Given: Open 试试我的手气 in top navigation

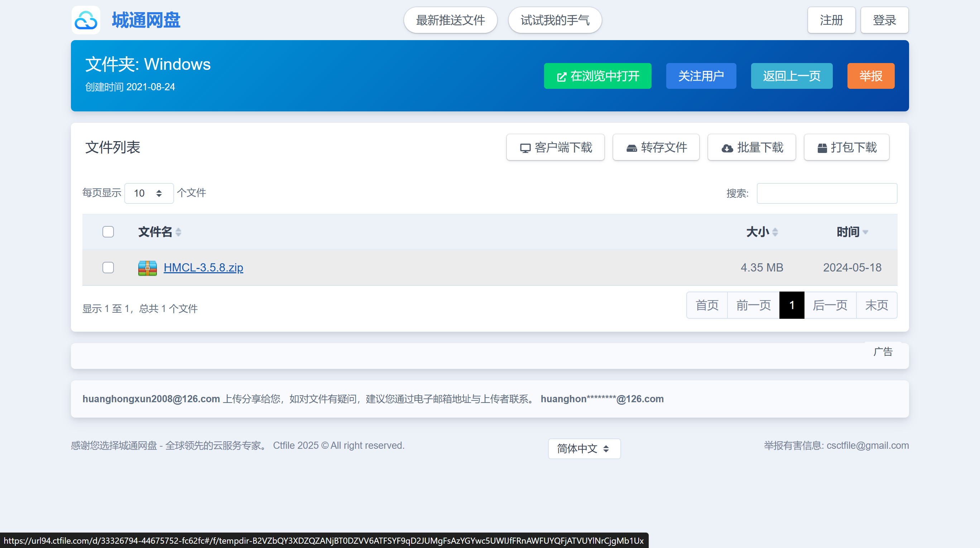Looking at the screenshot, I should coord(555,20).
